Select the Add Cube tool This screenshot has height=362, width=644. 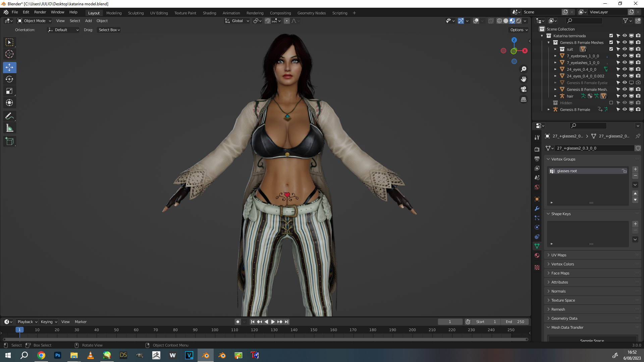coord(9,141)
